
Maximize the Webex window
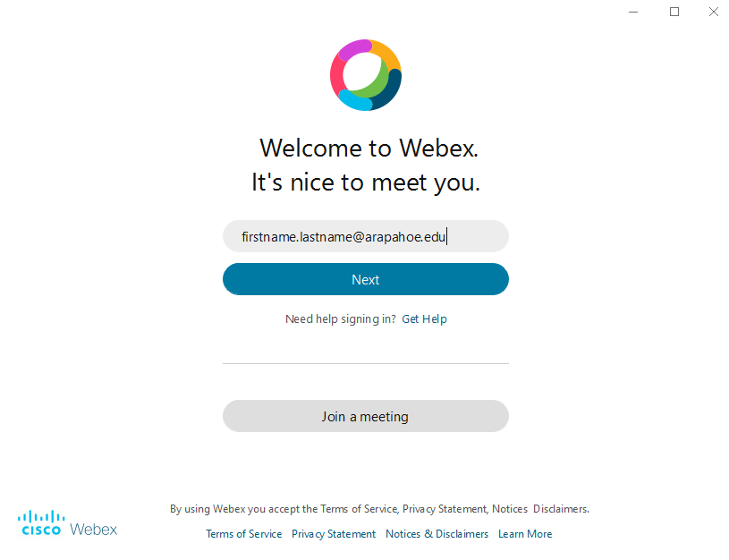tap(674, 12)
